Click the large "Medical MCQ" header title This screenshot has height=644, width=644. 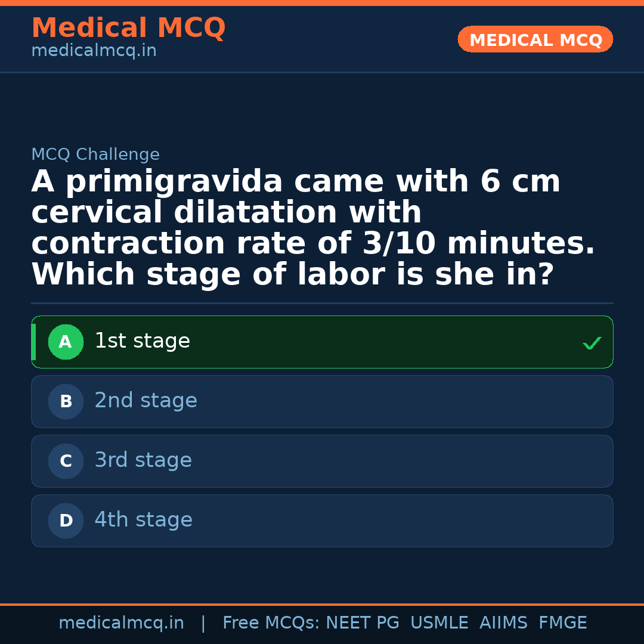(128, 28)
